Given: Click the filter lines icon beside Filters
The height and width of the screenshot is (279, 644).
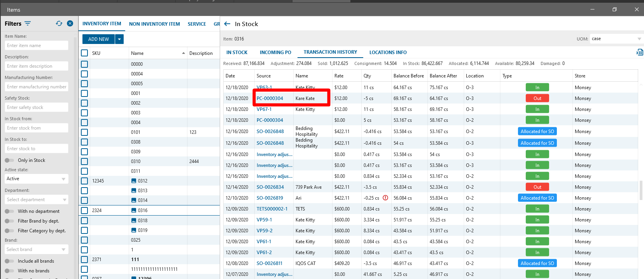Looking at the screenshot, I should [x=28, y=24].
